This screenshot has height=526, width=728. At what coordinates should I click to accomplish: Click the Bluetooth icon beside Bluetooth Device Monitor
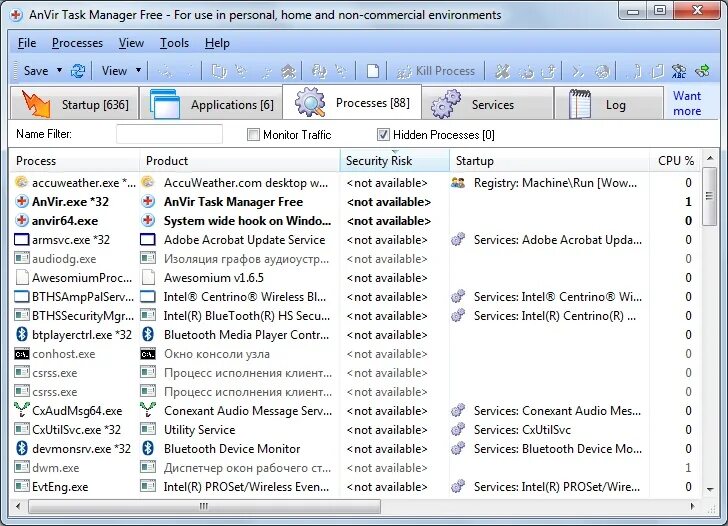tap(148, 448)
